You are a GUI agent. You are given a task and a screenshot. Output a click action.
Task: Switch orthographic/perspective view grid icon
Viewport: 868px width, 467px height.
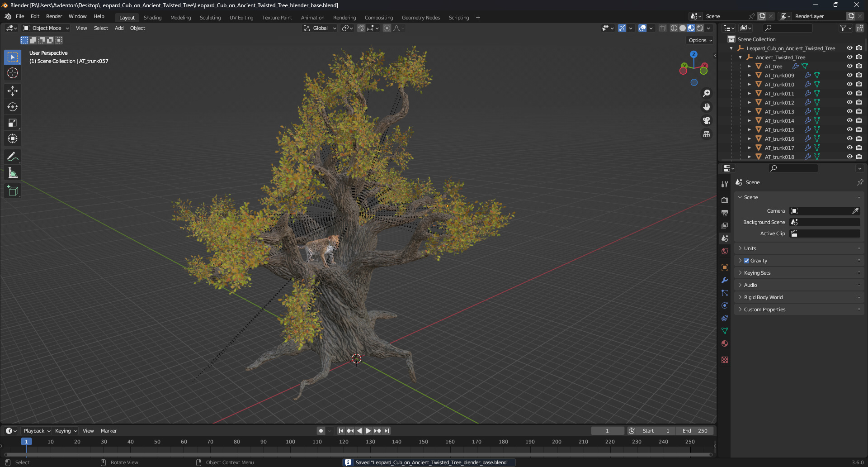coord(707,134)
